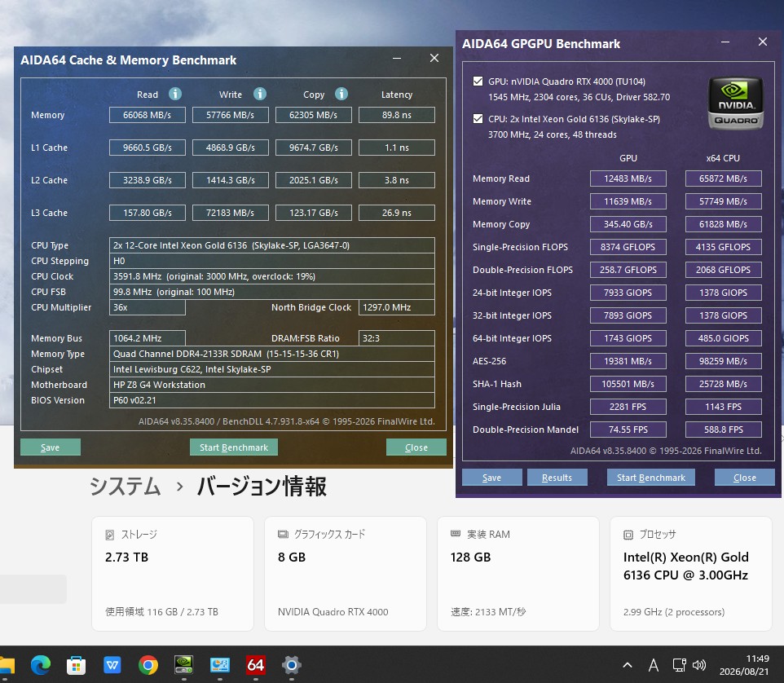Click the 2.73 TB storage card
The height and width of the screenshot is (683, 784).
[173, 574]
